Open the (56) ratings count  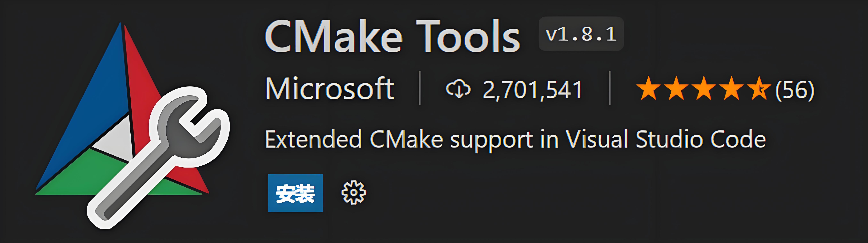(795, 90)
